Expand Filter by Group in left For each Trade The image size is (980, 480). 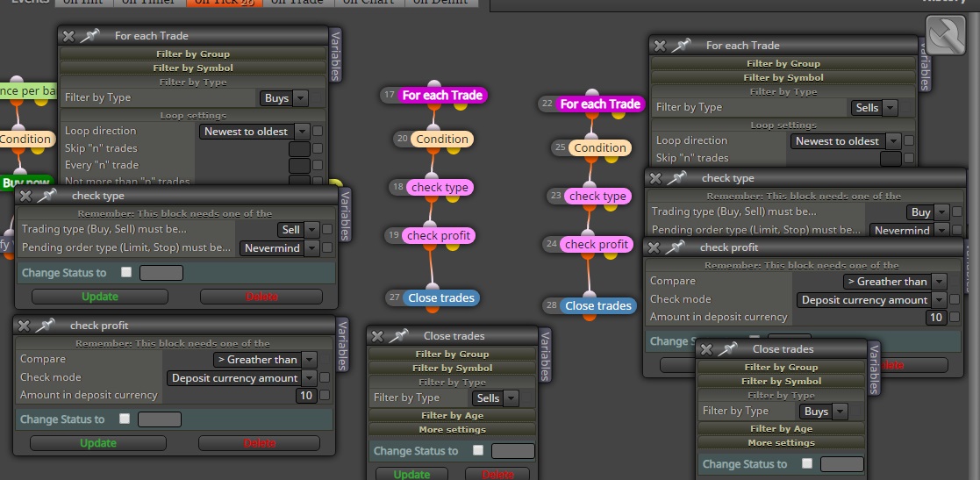tap(193, 54)
